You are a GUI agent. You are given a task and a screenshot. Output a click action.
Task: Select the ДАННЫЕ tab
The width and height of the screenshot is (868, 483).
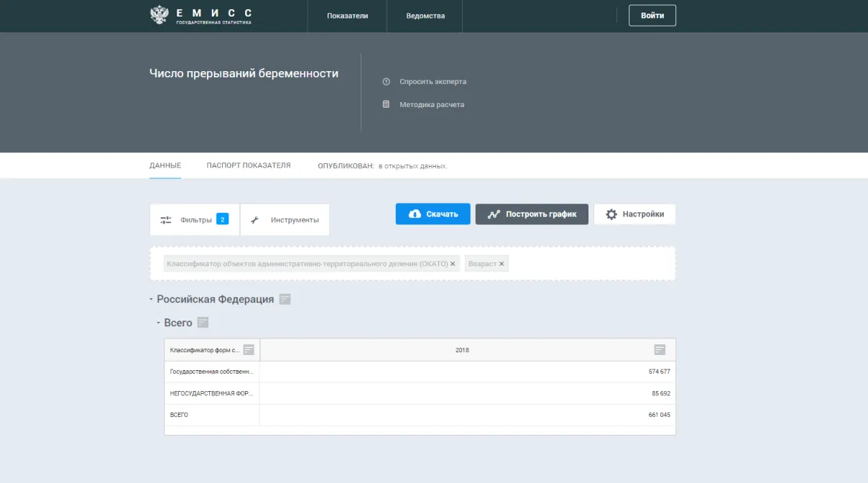point(165,165)
